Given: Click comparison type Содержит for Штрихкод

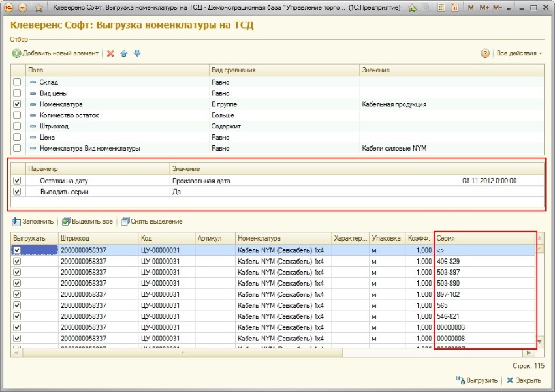Looking at the screenshot, I should coord(284,126).
